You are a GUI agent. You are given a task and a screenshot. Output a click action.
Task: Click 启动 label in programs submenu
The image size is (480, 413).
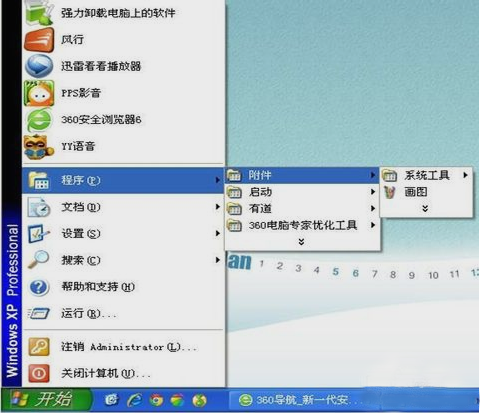260,192
